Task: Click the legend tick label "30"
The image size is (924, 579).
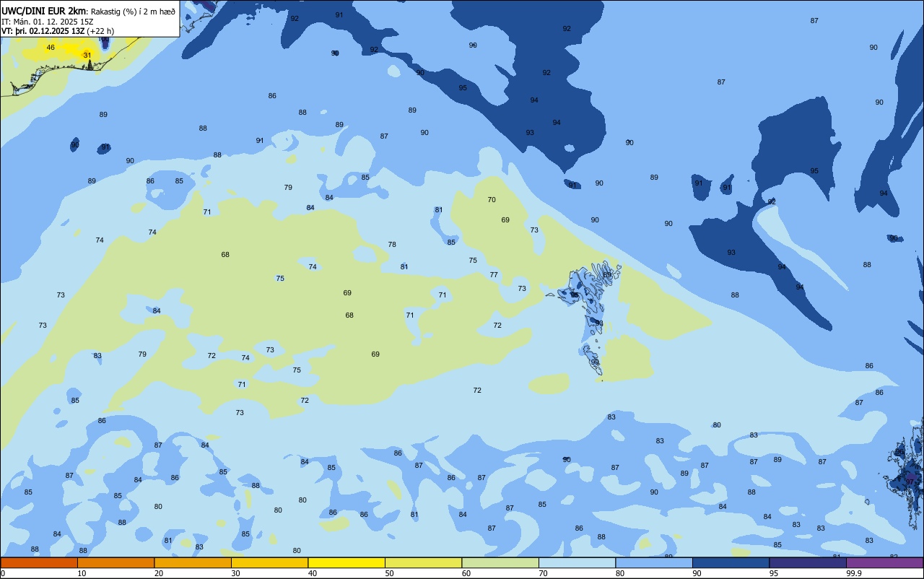Action: tap(235, 573)
